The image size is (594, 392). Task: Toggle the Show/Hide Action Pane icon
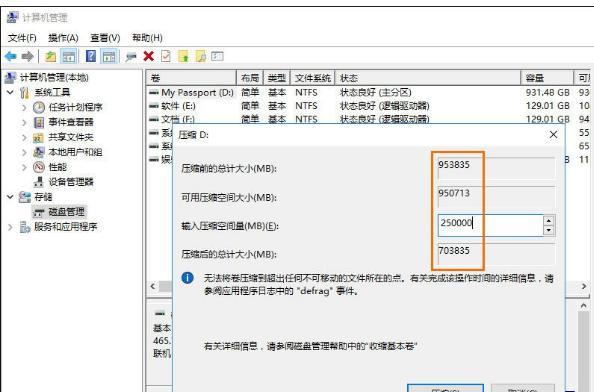pos(109,57)
